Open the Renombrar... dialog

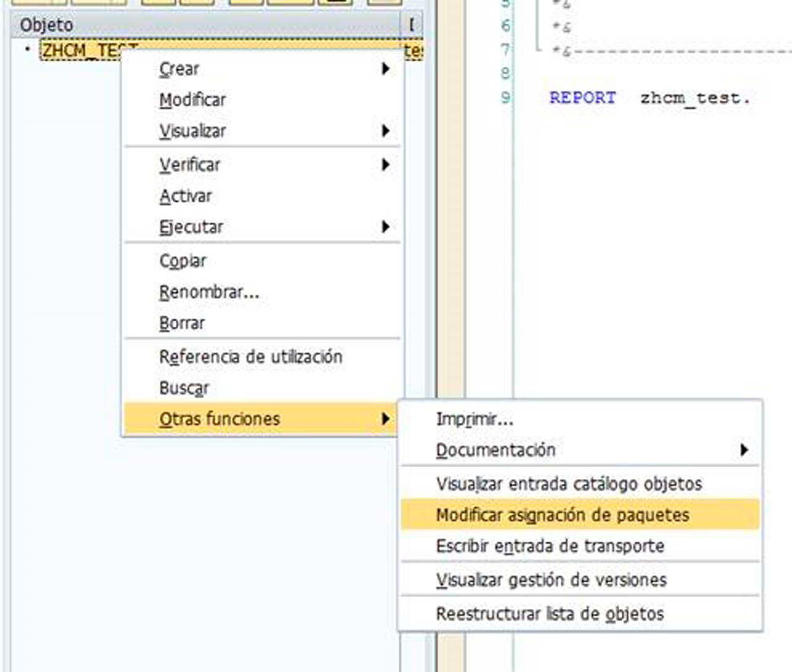pyautogui.click(x=209, y=291)
